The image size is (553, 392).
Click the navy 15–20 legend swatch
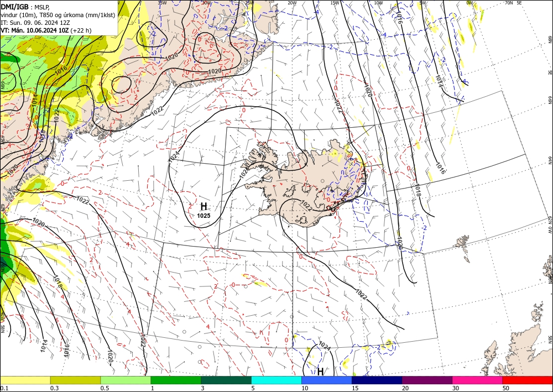pyautogui.click(x=377, y=380)
